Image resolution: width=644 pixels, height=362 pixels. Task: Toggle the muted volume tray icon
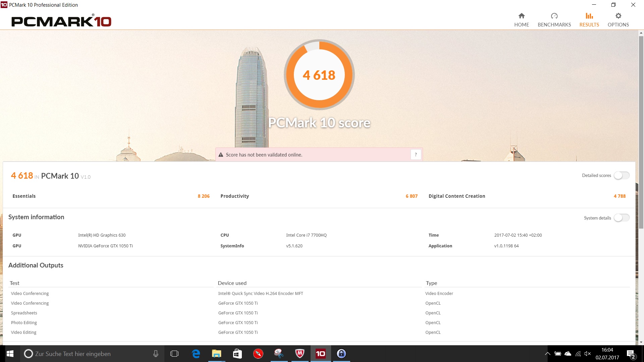tap(588, 354)
